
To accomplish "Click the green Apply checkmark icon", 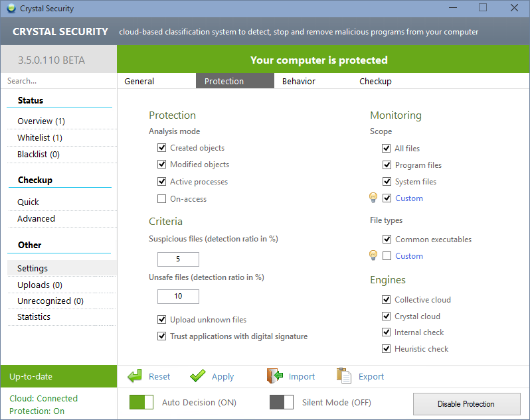I will [197, 376].
